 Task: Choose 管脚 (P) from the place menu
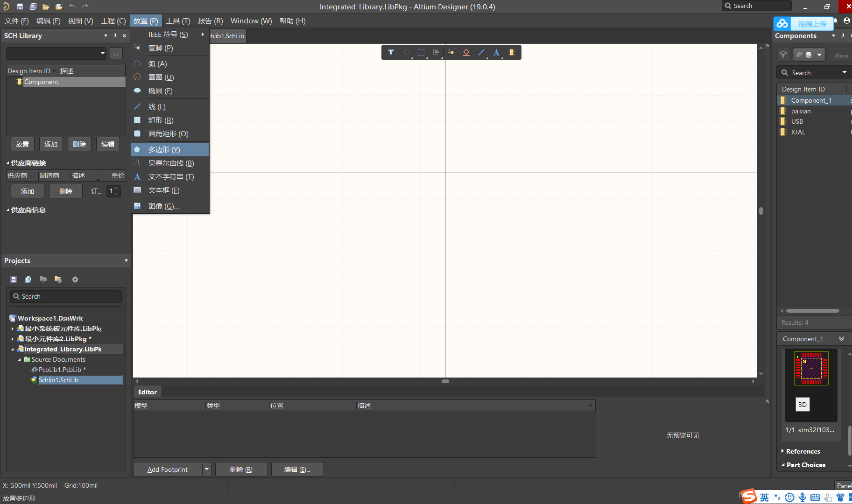point(170,48)
